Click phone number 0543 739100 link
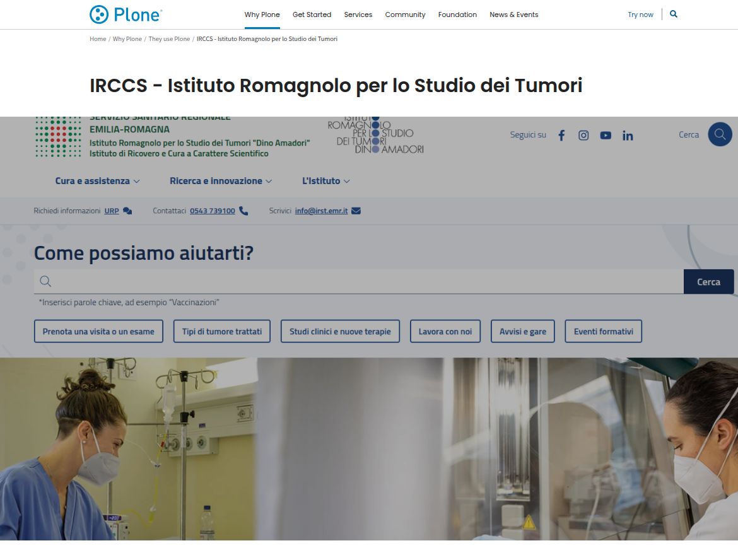 [213, 211]
